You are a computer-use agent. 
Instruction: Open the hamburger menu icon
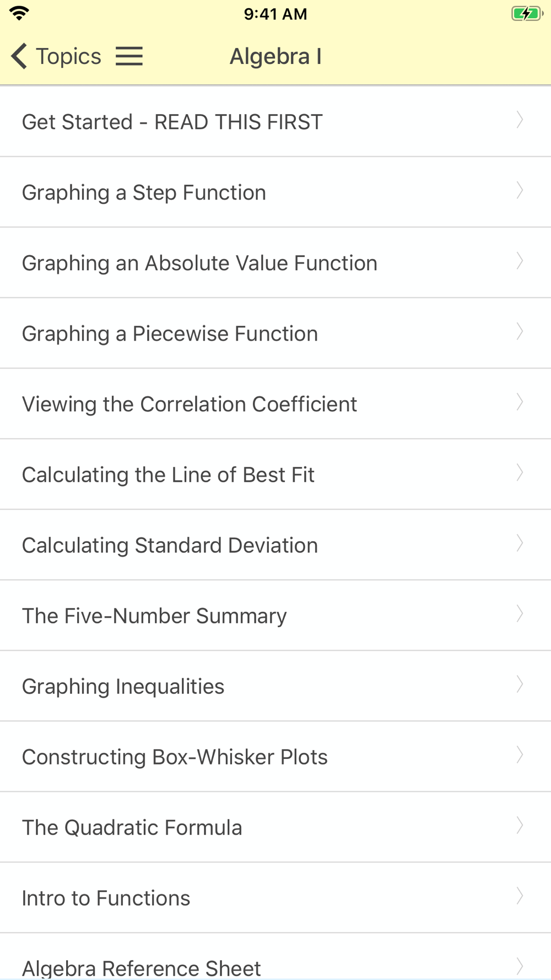click(129, 56)
